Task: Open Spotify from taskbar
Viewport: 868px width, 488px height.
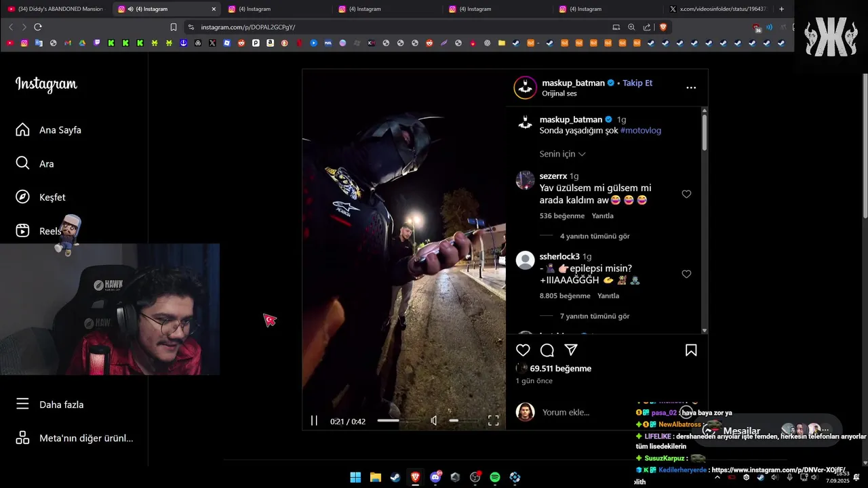Action: 495,477
